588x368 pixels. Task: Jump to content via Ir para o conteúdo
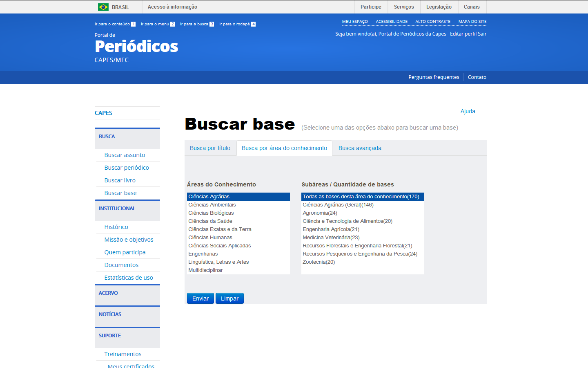(x=115, y=24)
